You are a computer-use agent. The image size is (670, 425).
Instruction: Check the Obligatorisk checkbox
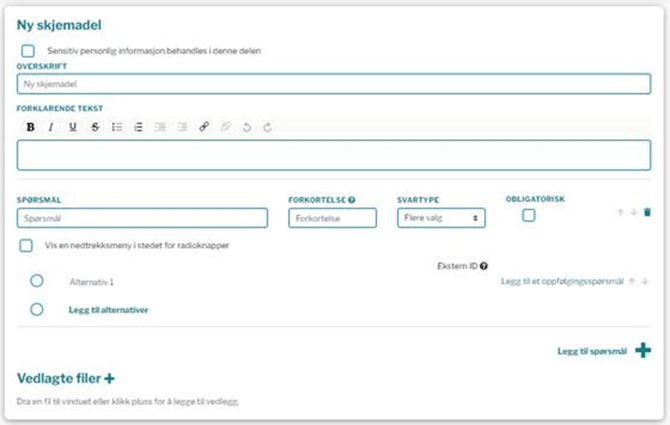tap(529, 215)
